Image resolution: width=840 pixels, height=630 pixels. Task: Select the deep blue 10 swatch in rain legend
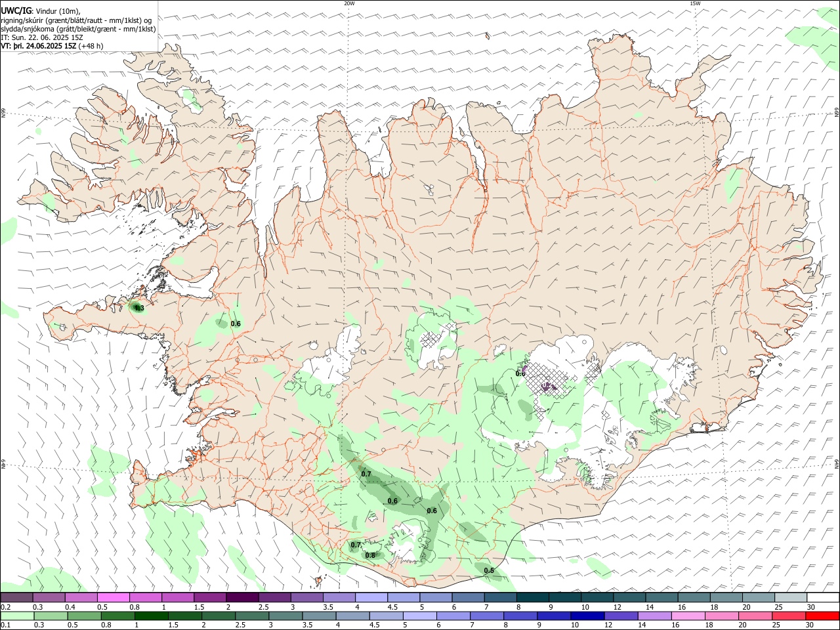pos(587,616)
